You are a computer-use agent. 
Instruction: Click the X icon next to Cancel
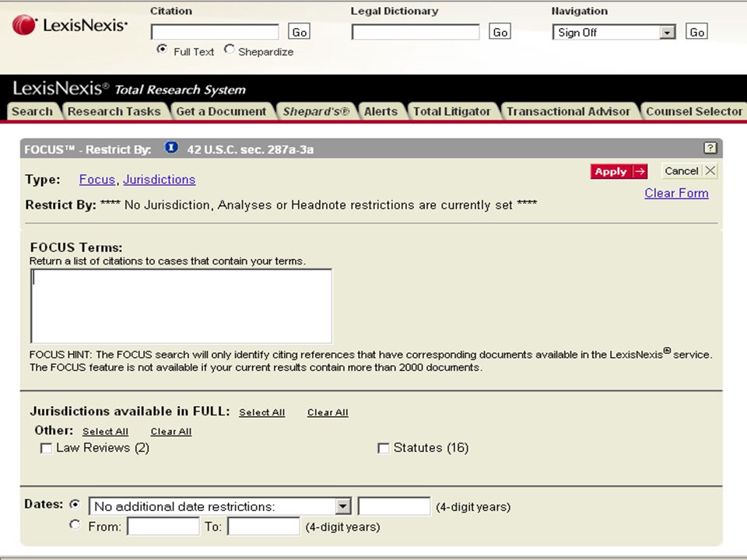click(x=710, y=170)
